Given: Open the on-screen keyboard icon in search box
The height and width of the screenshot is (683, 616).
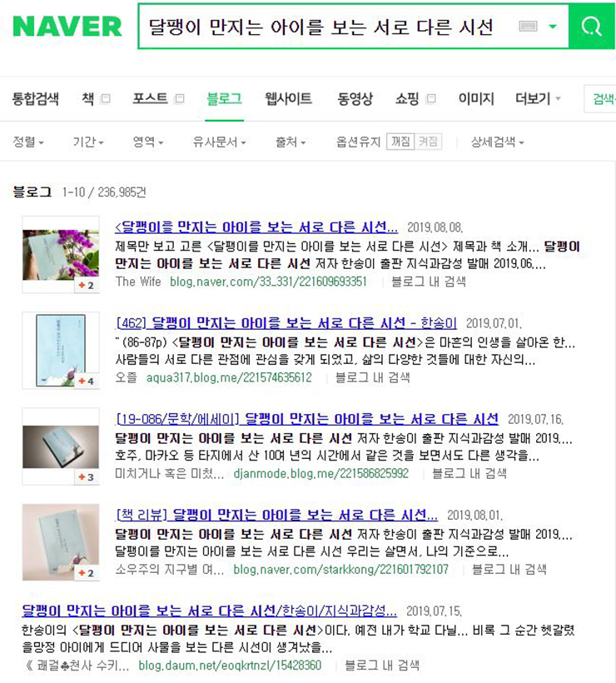Looking at the screenshot, I should (528, 26).
